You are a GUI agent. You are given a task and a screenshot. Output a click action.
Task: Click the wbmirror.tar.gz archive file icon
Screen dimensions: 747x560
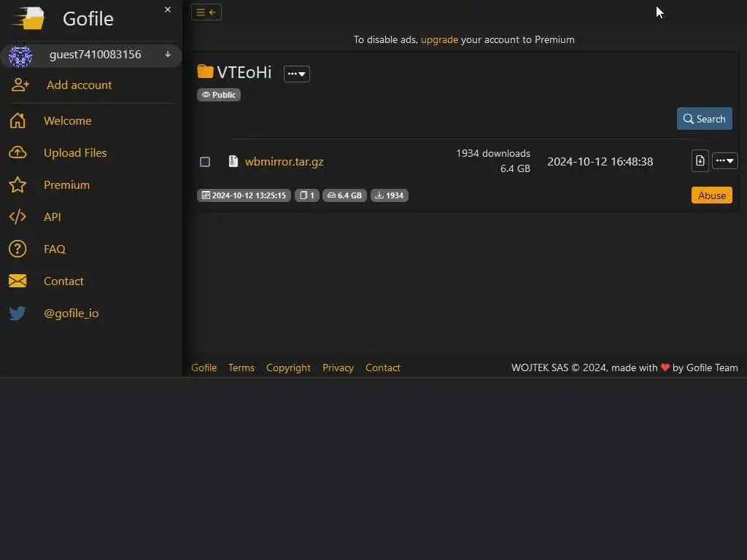(x=233, y=161)
